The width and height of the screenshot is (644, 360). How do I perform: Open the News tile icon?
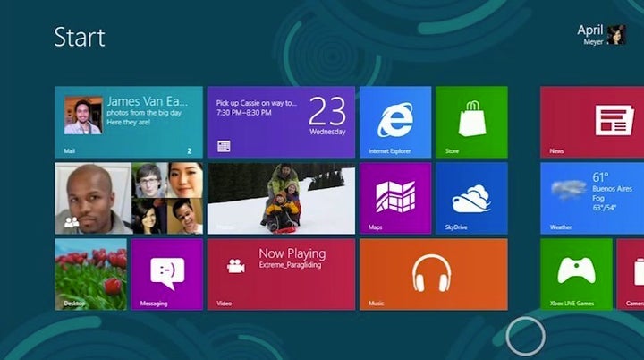click(614, 120)
